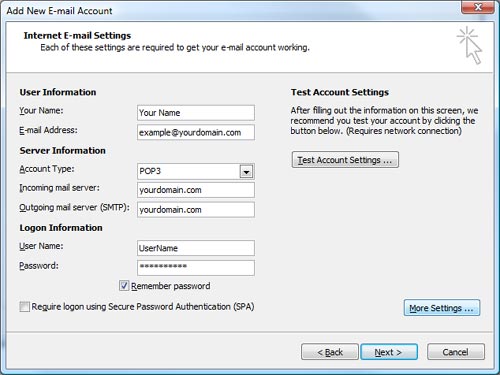Go to Next step of wizard
The image size is (500, 375).
coord(389,352)
